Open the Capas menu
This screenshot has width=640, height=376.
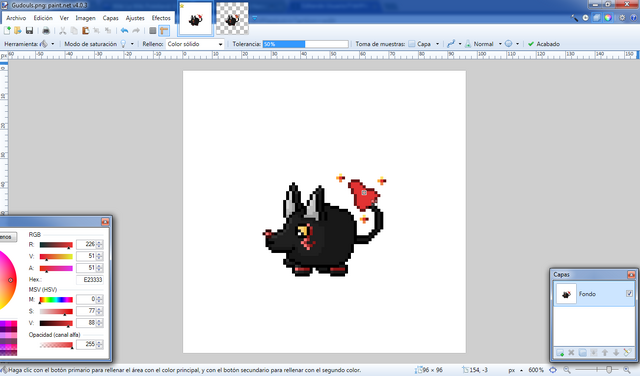(x=110, y=18)
